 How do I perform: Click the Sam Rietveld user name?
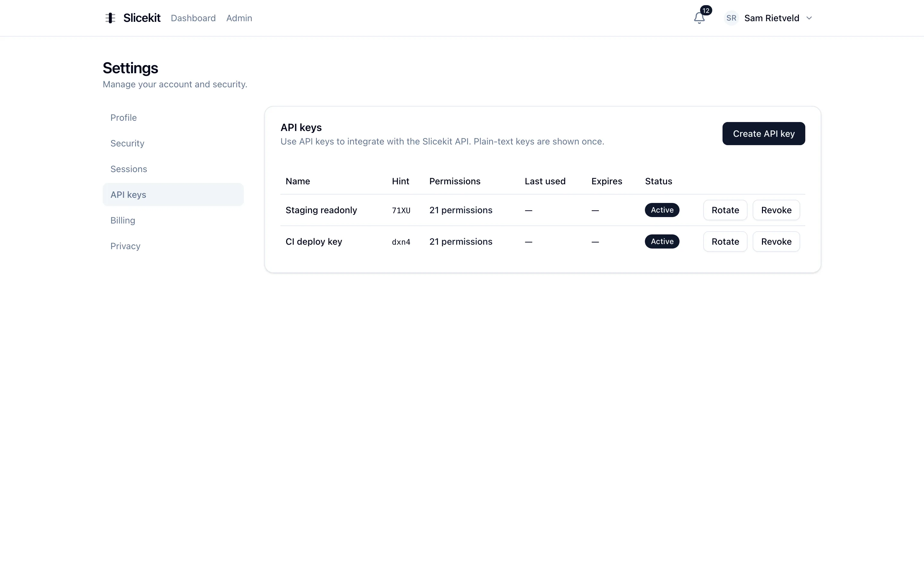[x=772, y=18]
